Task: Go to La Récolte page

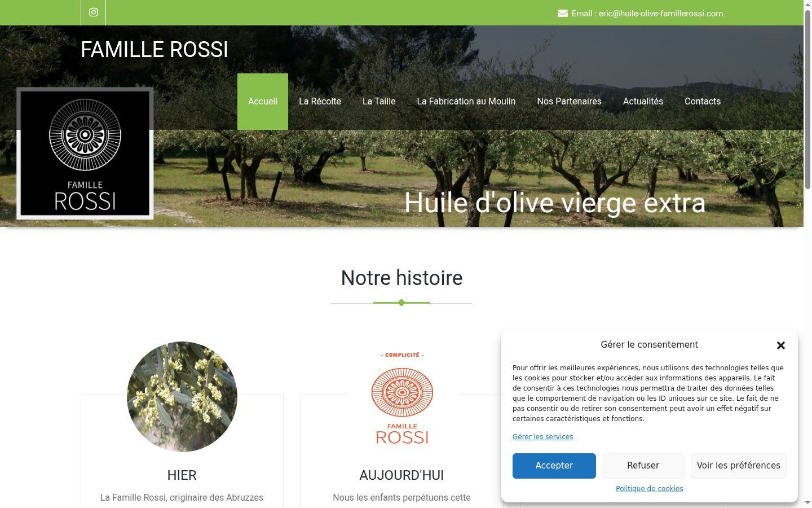Action: tap(320, 102)
